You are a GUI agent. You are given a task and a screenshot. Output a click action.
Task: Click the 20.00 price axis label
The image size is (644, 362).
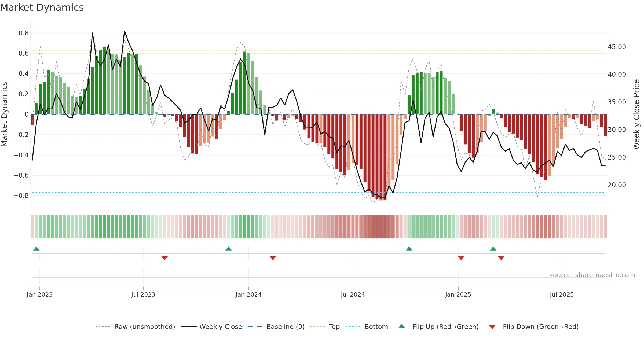[617, 185]
